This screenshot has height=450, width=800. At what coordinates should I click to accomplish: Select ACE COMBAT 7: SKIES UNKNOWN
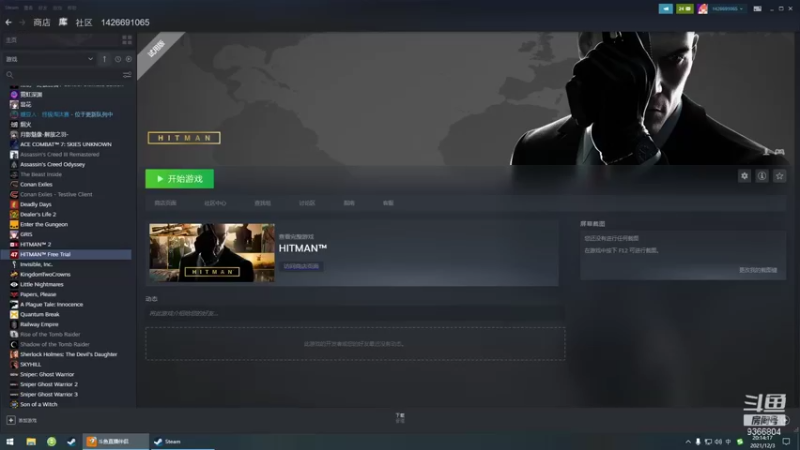tap(66, 144)
